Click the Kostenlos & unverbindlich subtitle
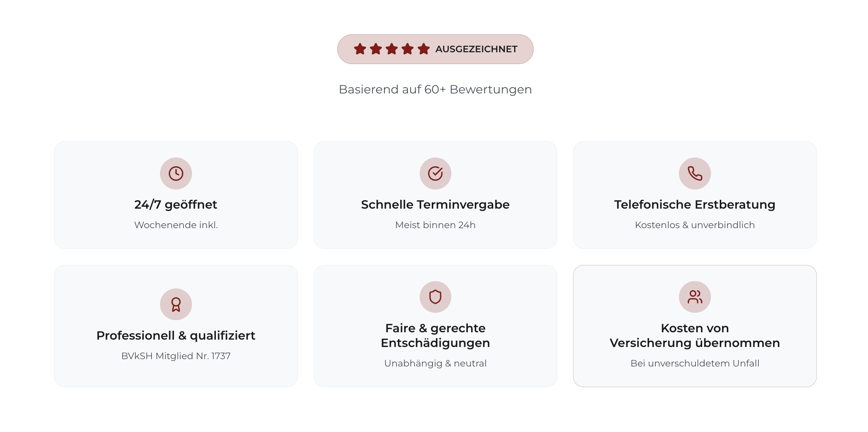868x432 pixels. coord(695,225)
